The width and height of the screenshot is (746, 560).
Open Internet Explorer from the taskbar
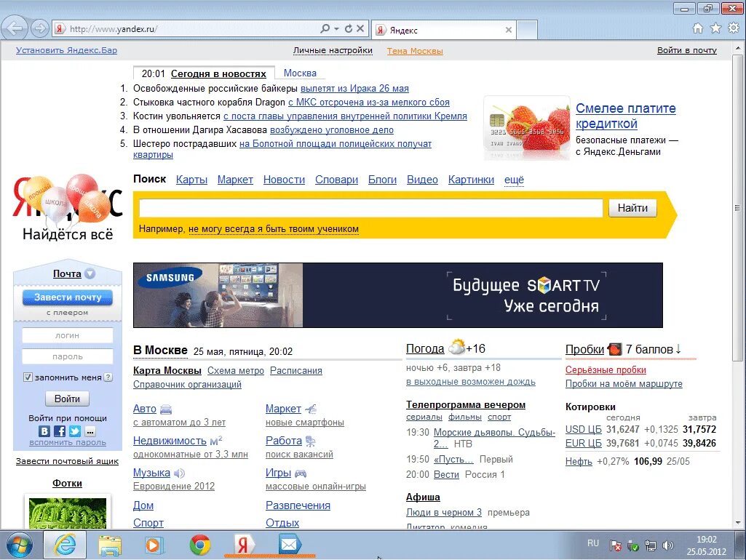pyautogui.click(x=65, y=545)
